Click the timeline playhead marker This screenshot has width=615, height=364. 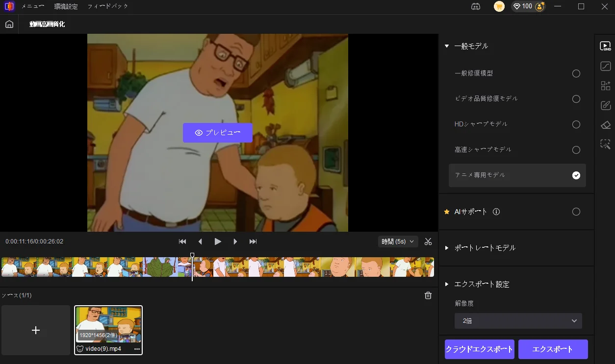pyautogui.click(x=192, y=256)
